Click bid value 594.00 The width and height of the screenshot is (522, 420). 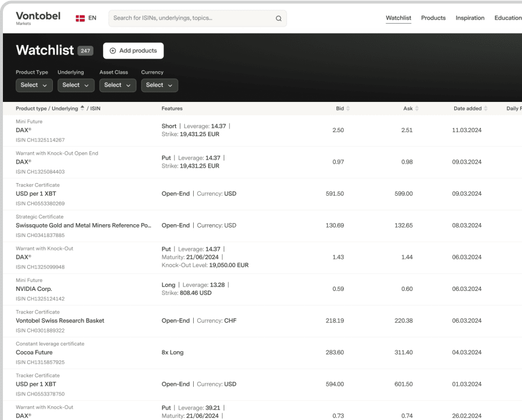tap(335, 384)
